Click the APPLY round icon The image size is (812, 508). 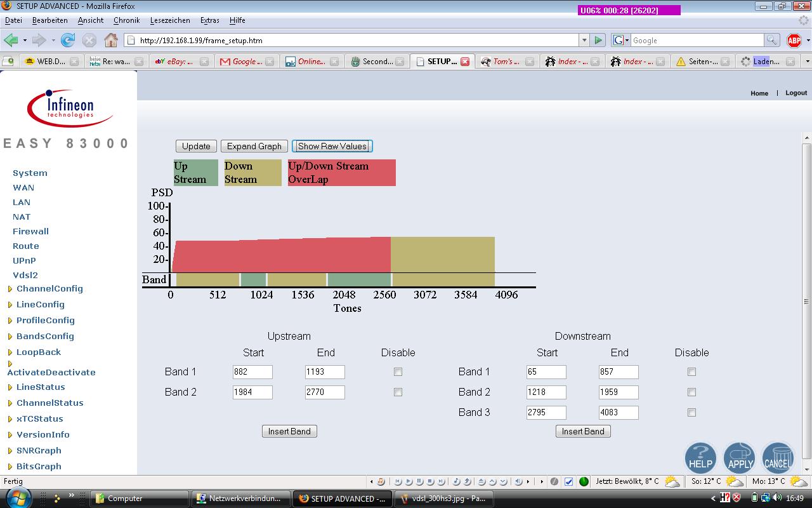coord(740,458)
